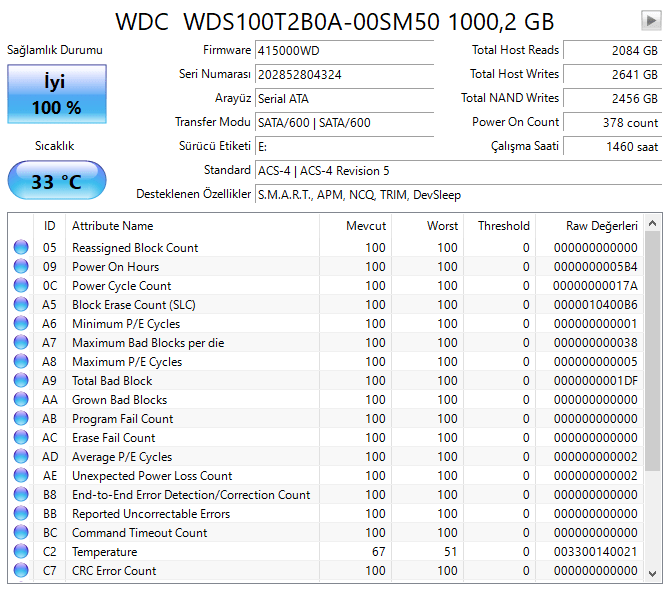The height and width of the screenshot is (591, 668).
Task: Click the Standard field ACS-4 Revision 5
Action: (x=458, y=170)
